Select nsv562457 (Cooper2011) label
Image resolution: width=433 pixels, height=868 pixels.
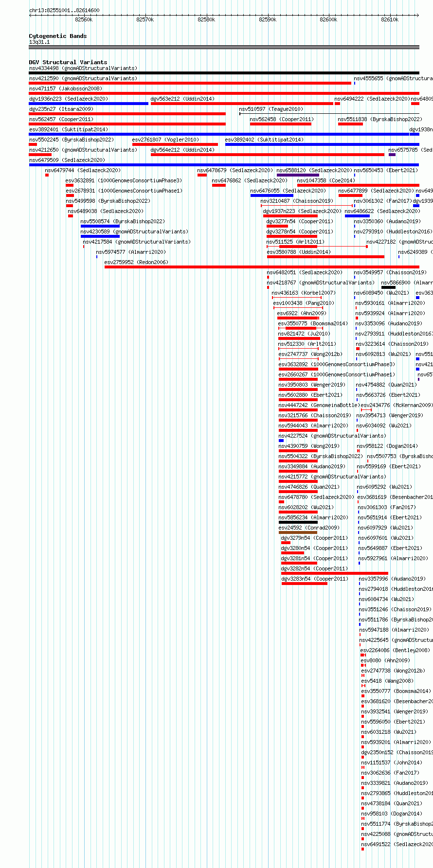61,119
